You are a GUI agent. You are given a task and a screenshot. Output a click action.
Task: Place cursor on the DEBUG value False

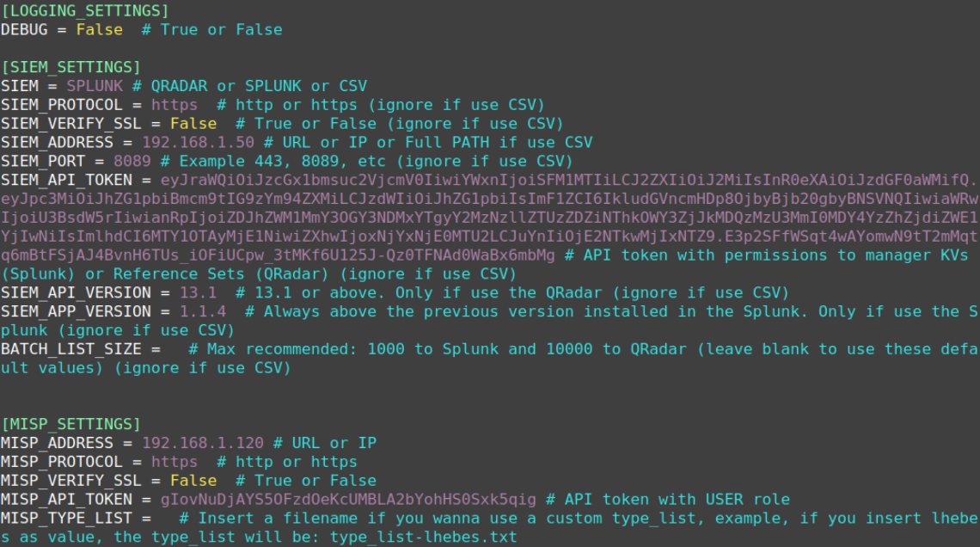(99, 29)
